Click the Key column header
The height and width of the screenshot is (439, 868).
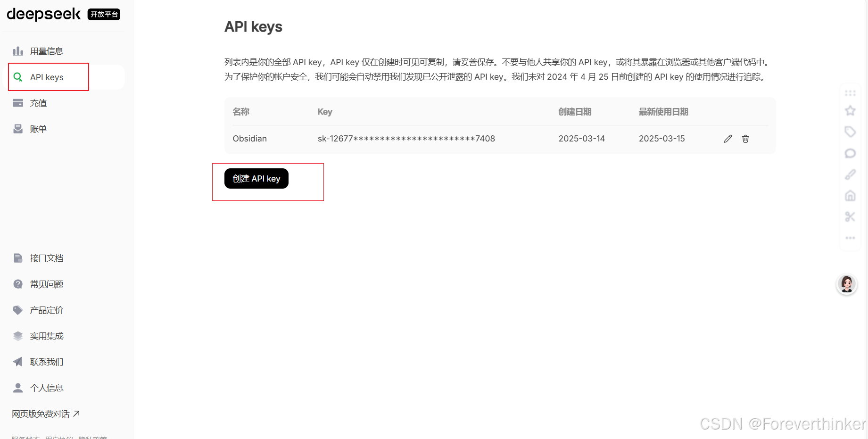325,112
